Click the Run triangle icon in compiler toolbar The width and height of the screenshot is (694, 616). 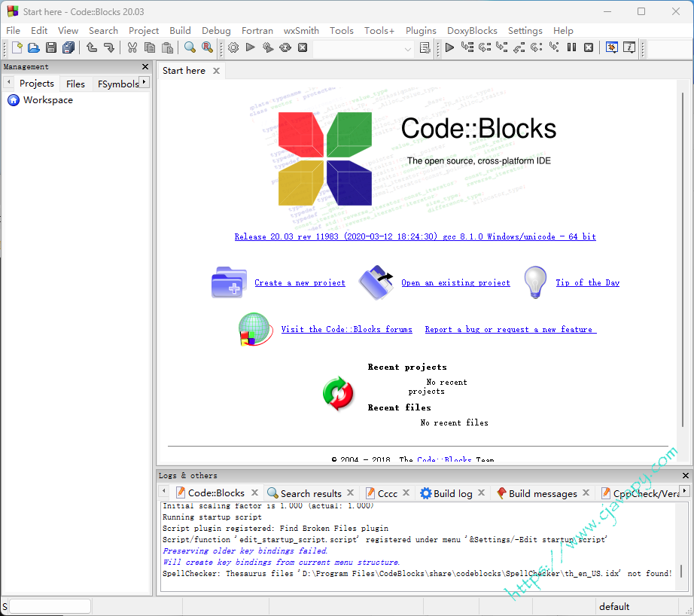[x=250, y=47]
